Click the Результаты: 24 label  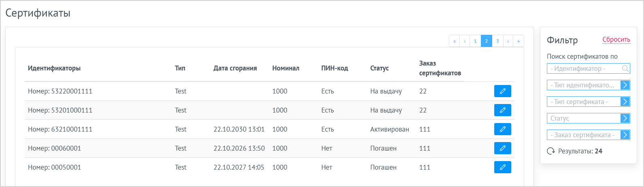coord(580,151)
